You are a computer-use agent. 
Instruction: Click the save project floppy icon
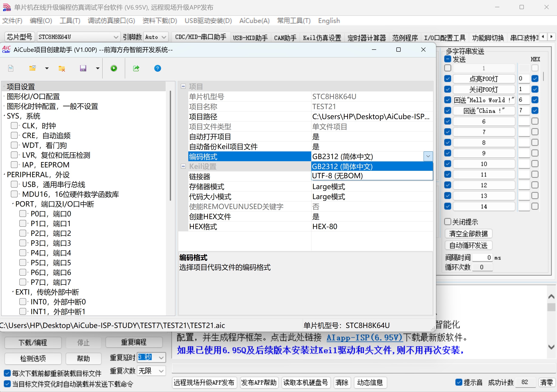(83, 68)
